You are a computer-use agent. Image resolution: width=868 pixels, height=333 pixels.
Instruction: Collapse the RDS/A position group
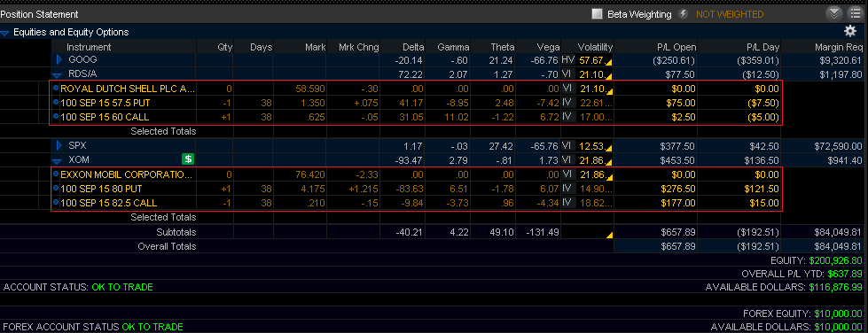coord(57,75)
